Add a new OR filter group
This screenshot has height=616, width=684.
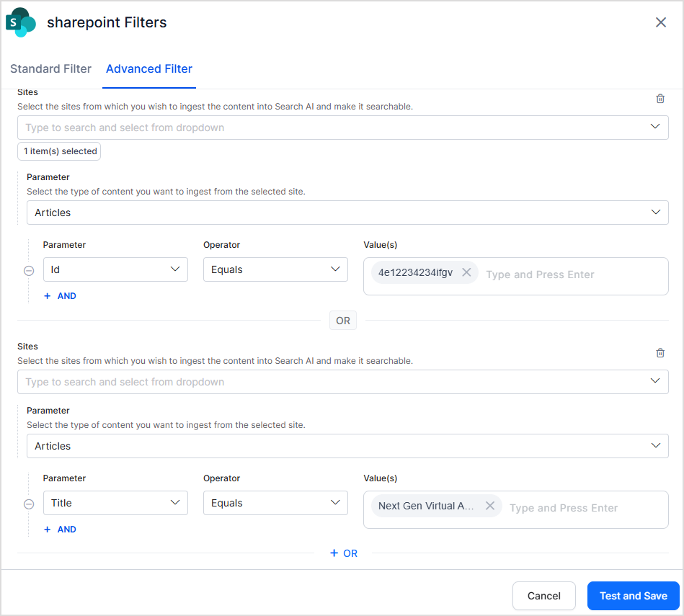[344, 553]
